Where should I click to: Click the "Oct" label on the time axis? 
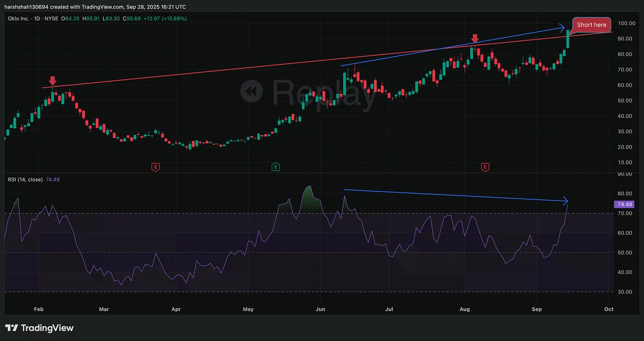coord(609,309)
